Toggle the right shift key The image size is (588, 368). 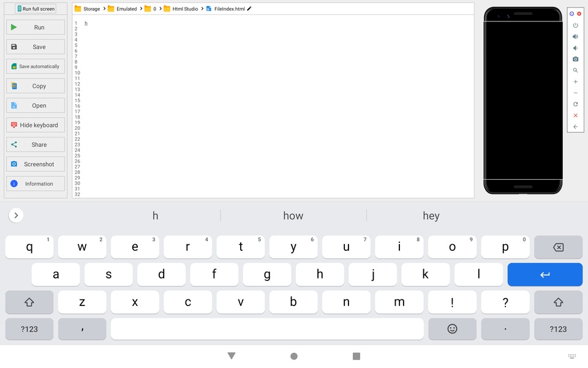pyautogui.click(x=558, y=302)
